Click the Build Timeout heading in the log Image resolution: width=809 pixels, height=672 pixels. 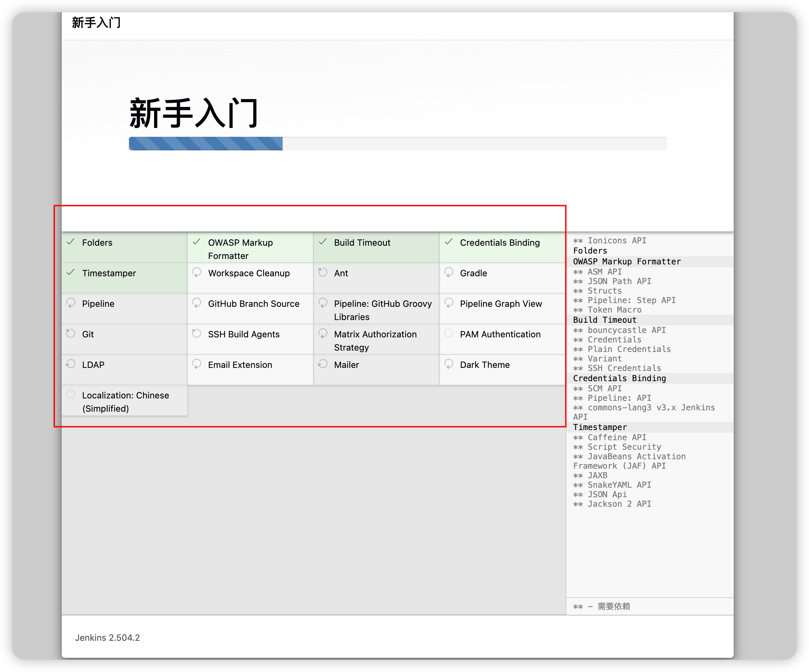pos(604,320)
